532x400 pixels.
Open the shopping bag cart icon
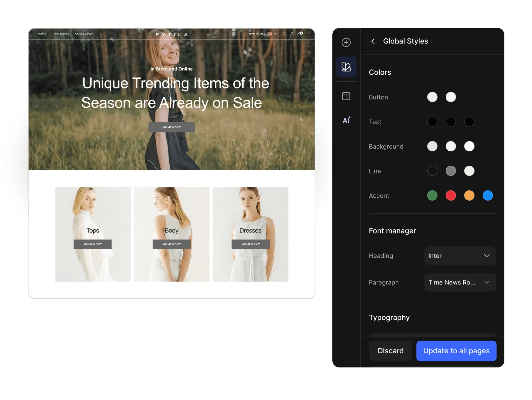point(300,34)
